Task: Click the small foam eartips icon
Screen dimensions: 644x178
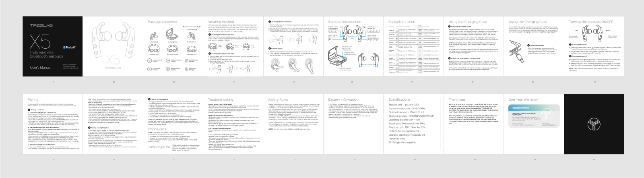Action: point(186,69)
